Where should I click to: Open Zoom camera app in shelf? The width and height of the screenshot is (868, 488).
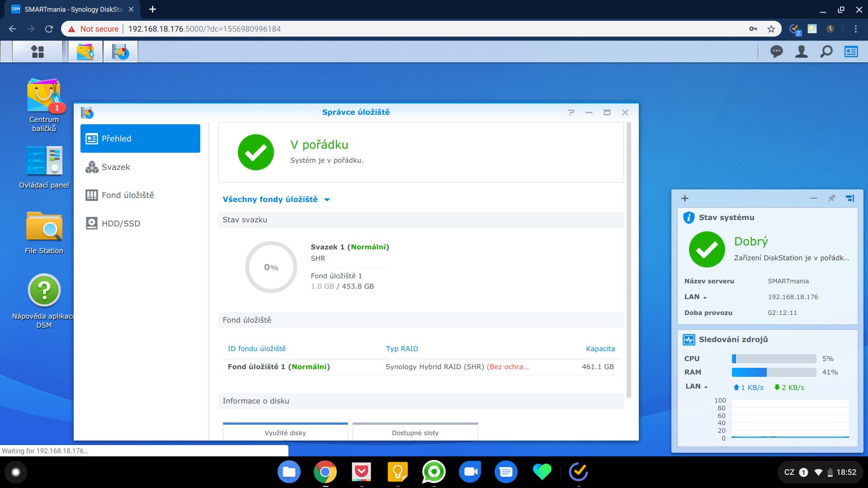[470, 472]
